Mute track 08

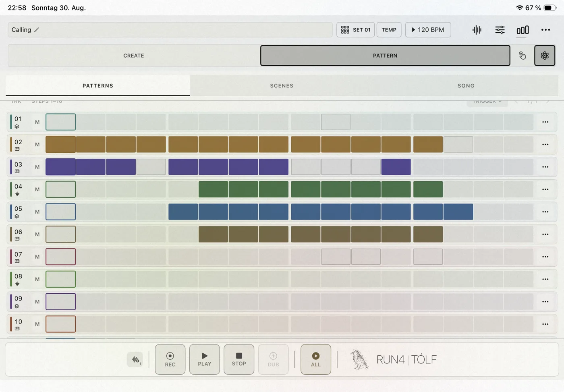37,279
